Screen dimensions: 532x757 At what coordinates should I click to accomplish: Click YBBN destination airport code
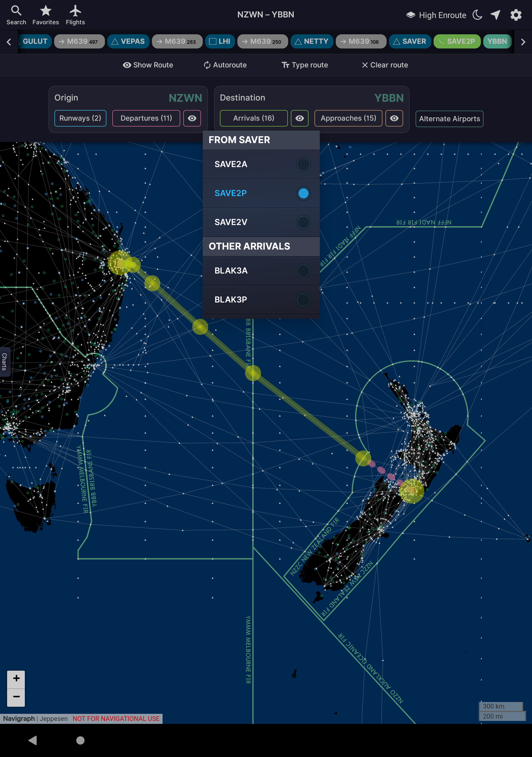coord(389,98)
